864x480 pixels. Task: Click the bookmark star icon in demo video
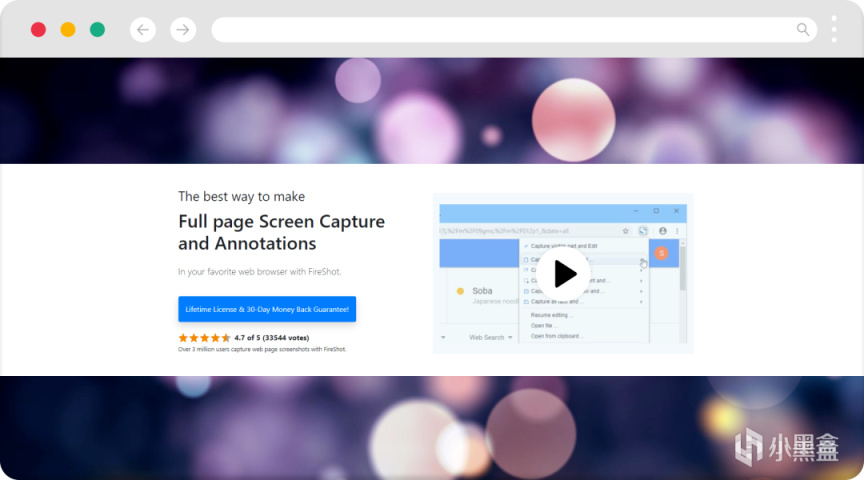tap(625, 231)
